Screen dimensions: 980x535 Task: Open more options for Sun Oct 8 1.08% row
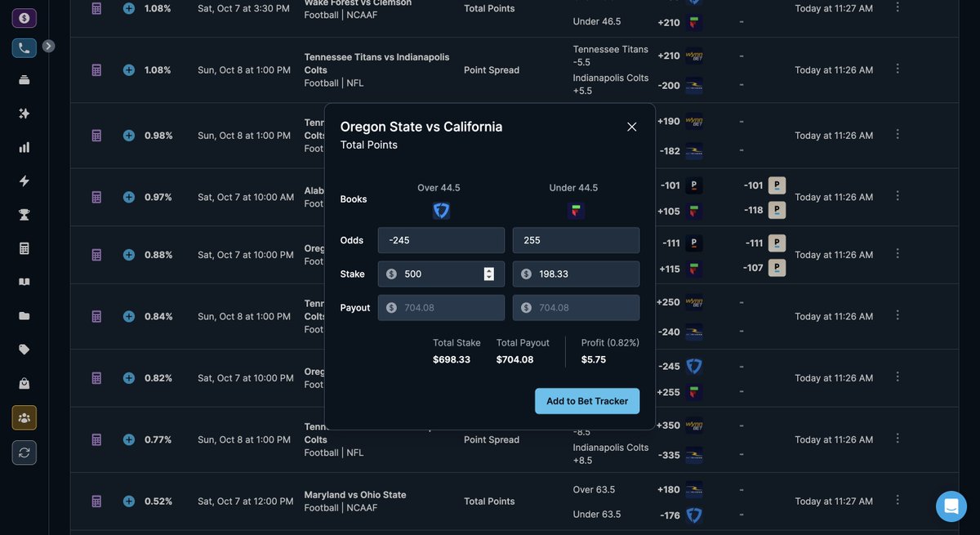(x=898, y=69)
